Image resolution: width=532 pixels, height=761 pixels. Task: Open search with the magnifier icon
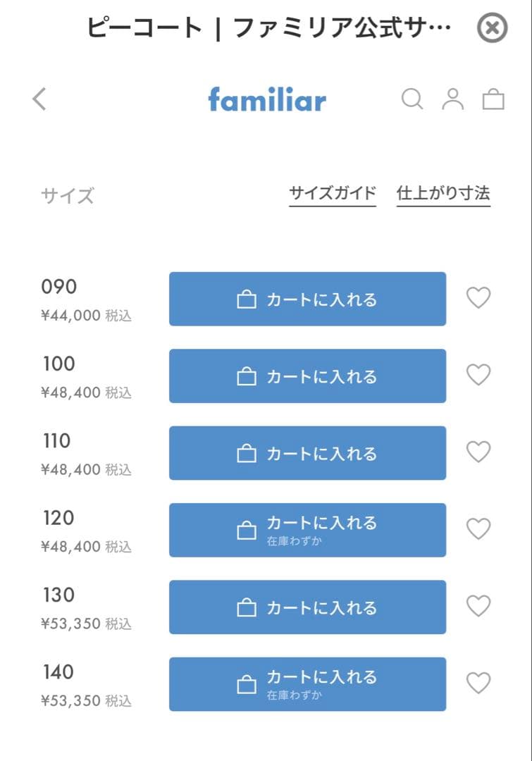pos(412,99)
